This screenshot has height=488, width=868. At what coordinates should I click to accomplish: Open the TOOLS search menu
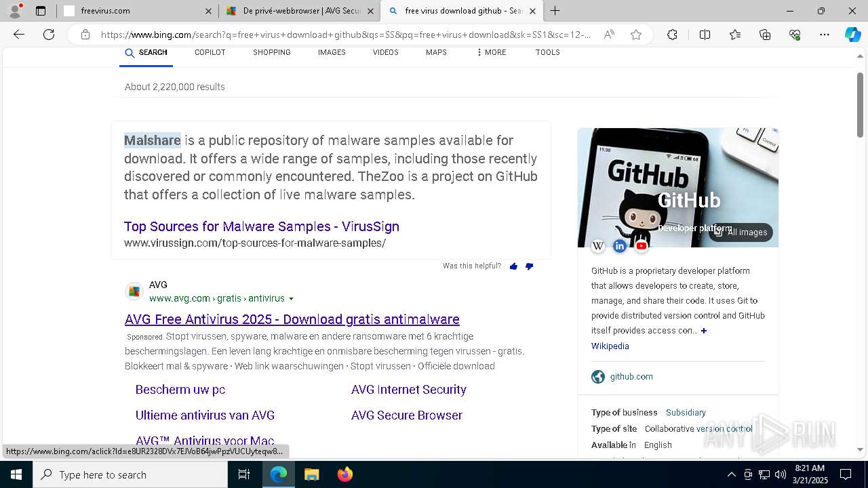click(x=547, y=52)
